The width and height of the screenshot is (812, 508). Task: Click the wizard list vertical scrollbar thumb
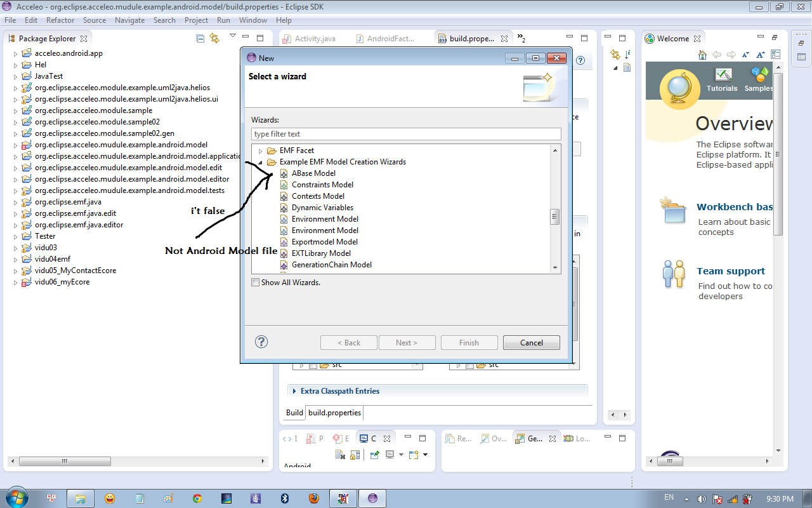tap(555, 217)
